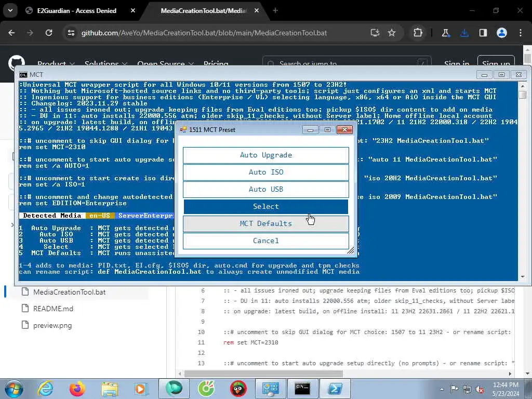
Task: Open README.md in the file tree
Action: point(53,309)
